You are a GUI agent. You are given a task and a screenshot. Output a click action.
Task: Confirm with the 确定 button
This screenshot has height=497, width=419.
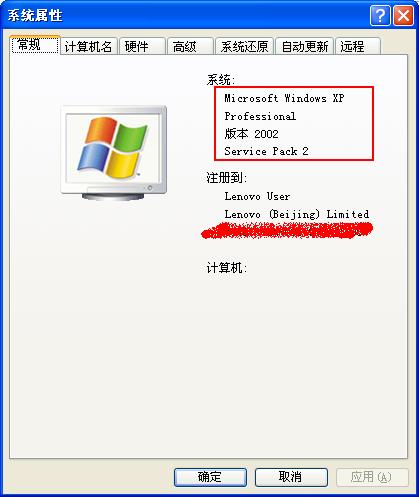[210, 477]
